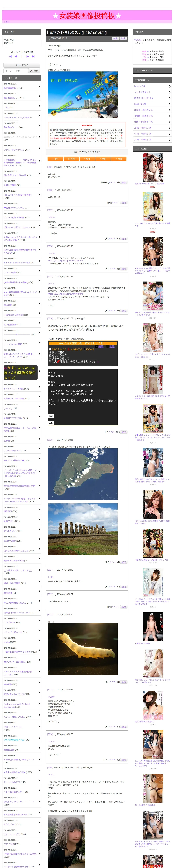This screenshot has height=868, width=174.
Task: Open Costume play with Artificial Intelligence thread
Action: click(17, 705)
